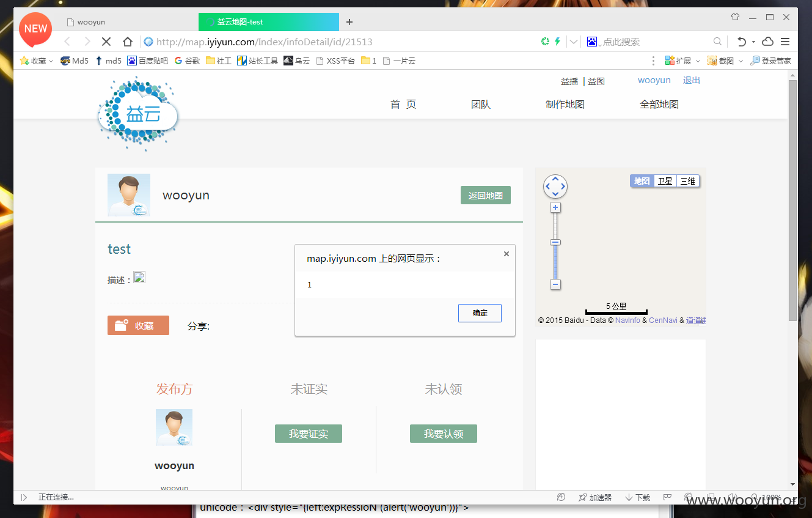Click the stop loading X button
The width and height of the screenshot is (812, 518).
click(106, 42)
